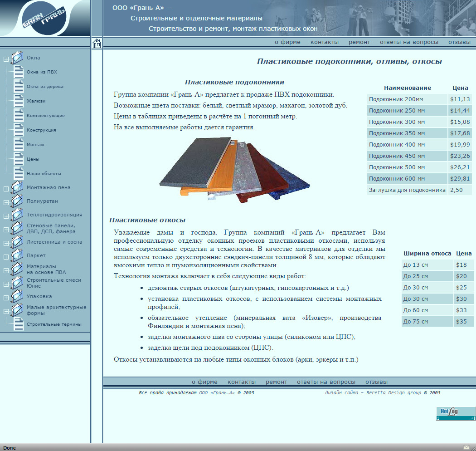Open о фирме in the footer menu
Viewport: 476px width, 451px height.
pyautogui.click(x=204, y=382)
